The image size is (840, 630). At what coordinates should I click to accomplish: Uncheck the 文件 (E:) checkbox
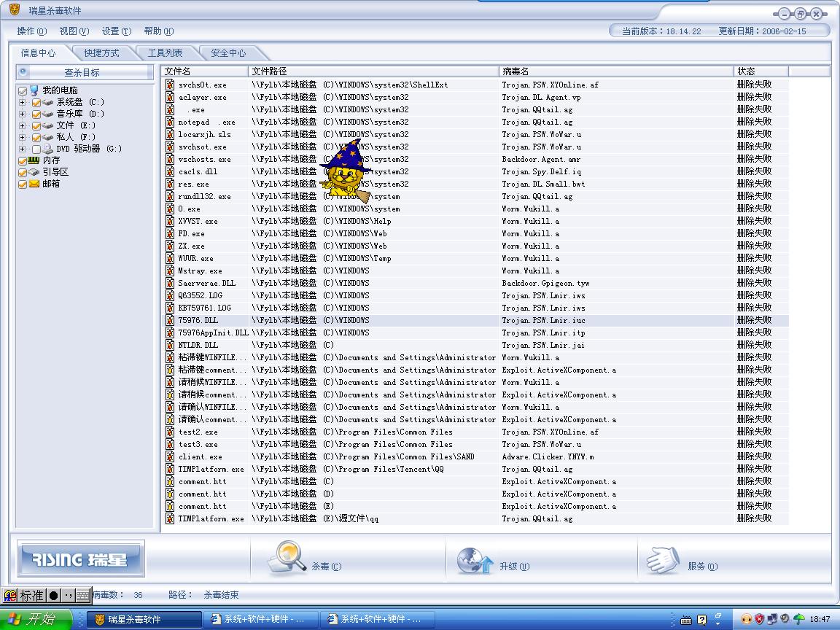click(x=36, y=126)
